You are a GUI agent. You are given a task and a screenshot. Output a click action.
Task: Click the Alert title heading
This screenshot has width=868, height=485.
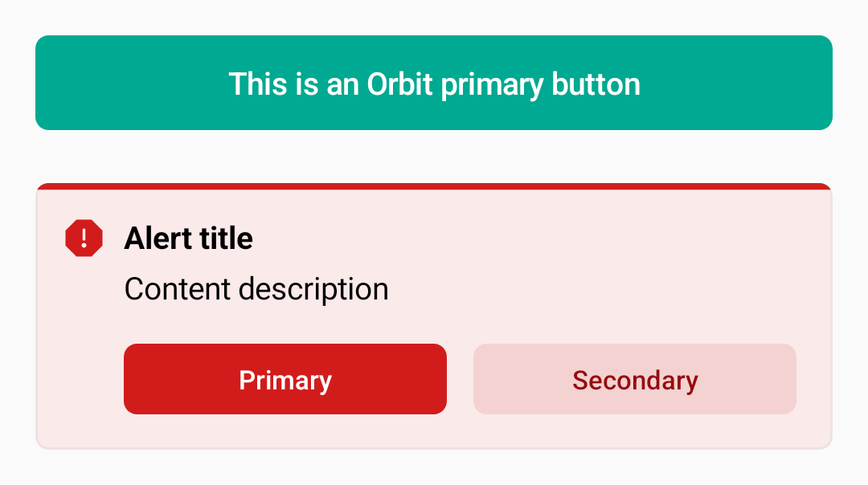[x=188, y=238]
